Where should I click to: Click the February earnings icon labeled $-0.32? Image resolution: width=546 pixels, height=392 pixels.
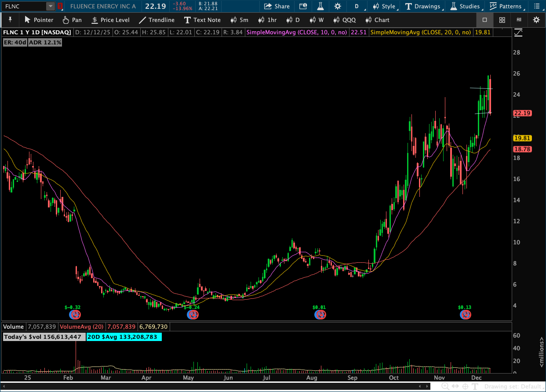75,314
